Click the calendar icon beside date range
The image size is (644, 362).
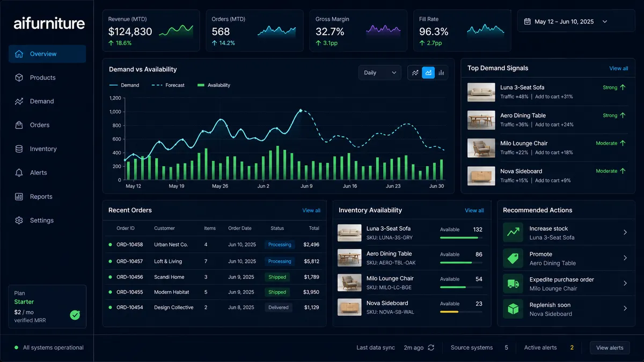(x=528, y=21)
